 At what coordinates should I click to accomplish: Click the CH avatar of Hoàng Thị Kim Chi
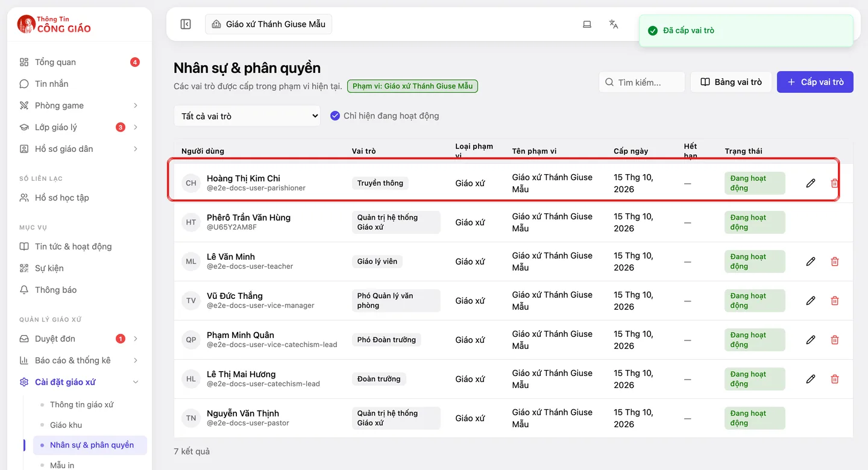[x=191, y=183]
